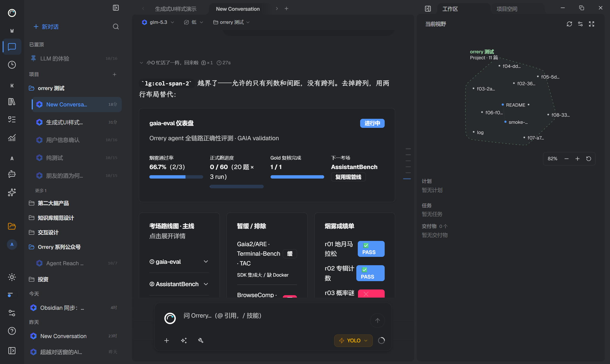
Task: Switch to 生成式UI样式演示 tab
Action: tap(176, 9)
